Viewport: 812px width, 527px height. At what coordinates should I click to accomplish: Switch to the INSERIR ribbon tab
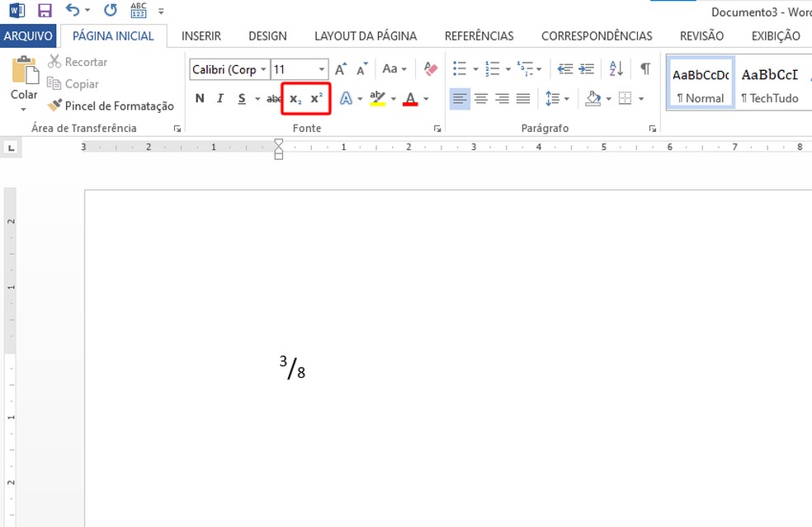coord(201,35)
